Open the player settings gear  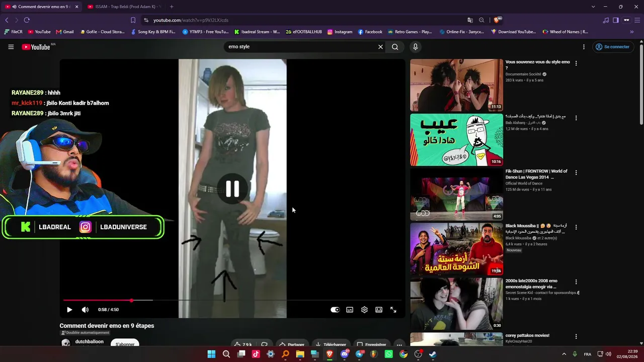[x=364, y=310]
